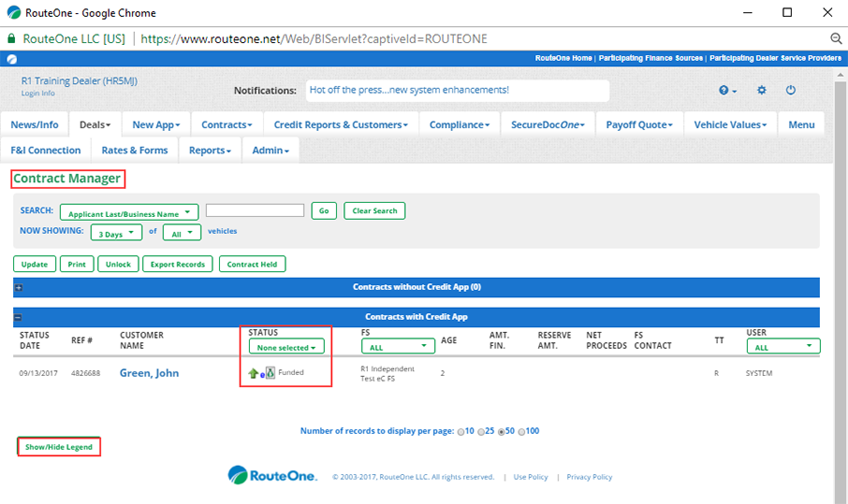Open the All vehicles dropdown
The image size is (848, 504).
182,232
